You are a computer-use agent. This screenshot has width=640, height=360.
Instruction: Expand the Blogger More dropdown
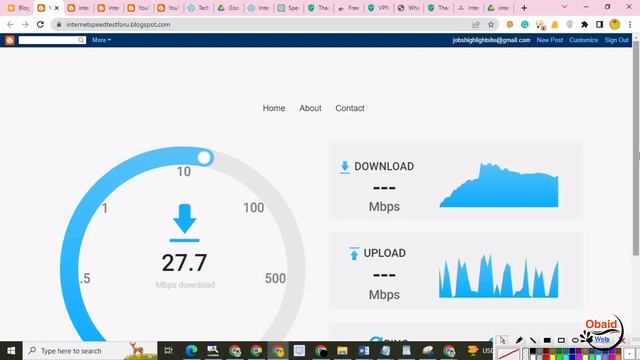coord(101,40)
